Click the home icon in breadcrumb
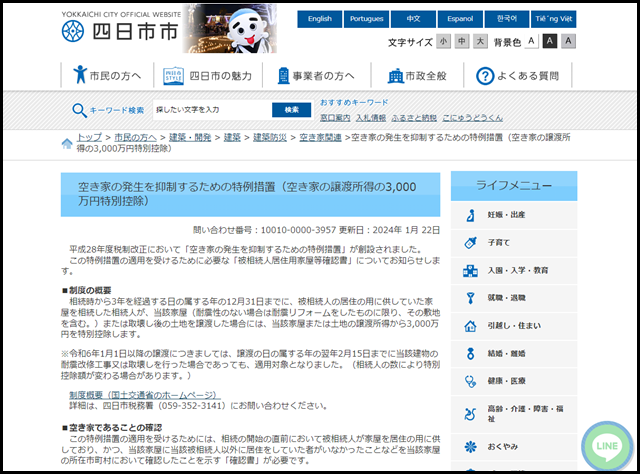Image resolution: width=640 pixels, height=474 pixels. 67,143
